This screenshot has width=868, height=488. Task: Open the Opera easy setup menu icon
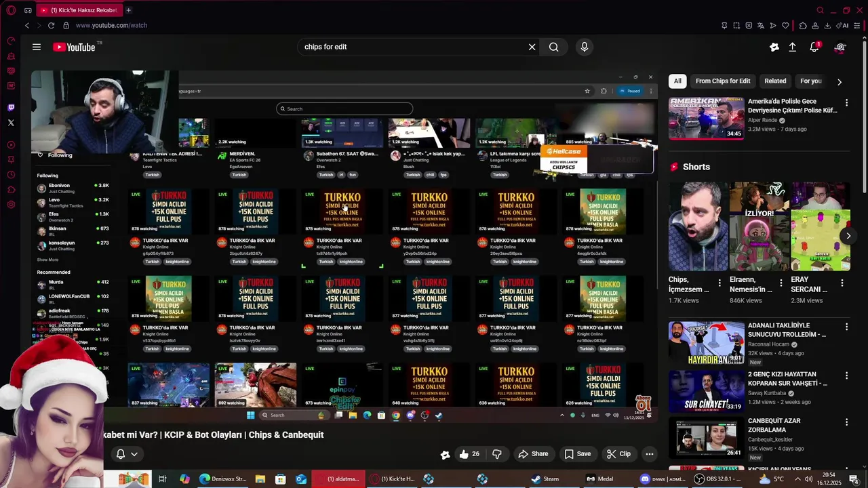tap(857, 25)
